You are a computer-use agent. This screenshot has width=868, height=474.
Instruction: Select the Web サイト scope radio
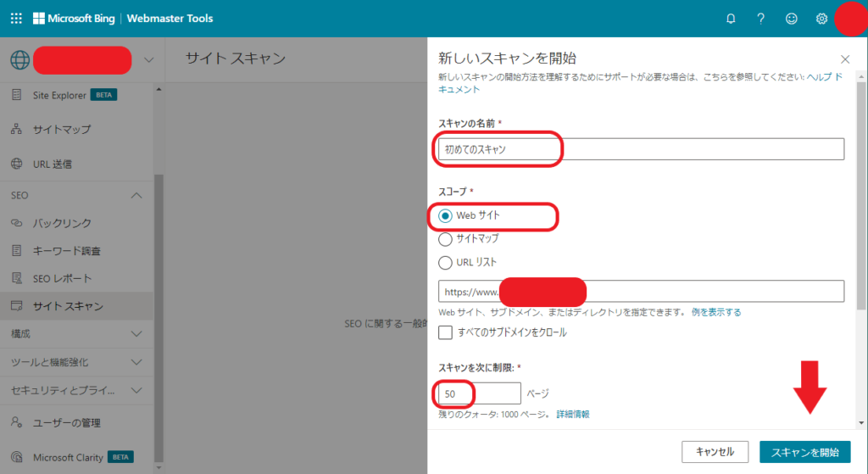(445, 216)
